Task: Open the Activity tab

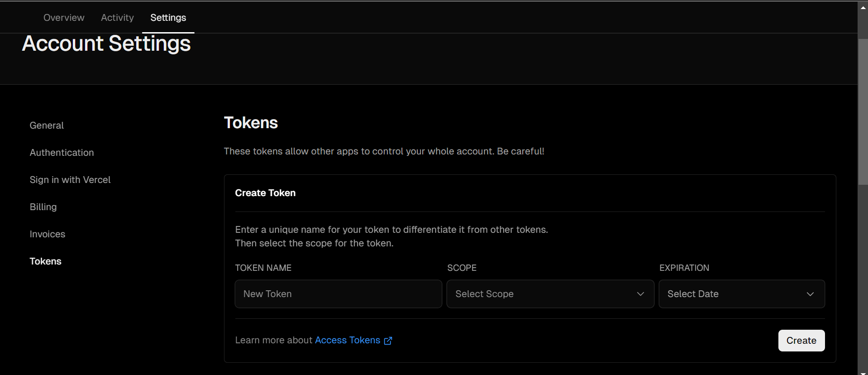Action: pyautogui.click(x=117, y=18)
